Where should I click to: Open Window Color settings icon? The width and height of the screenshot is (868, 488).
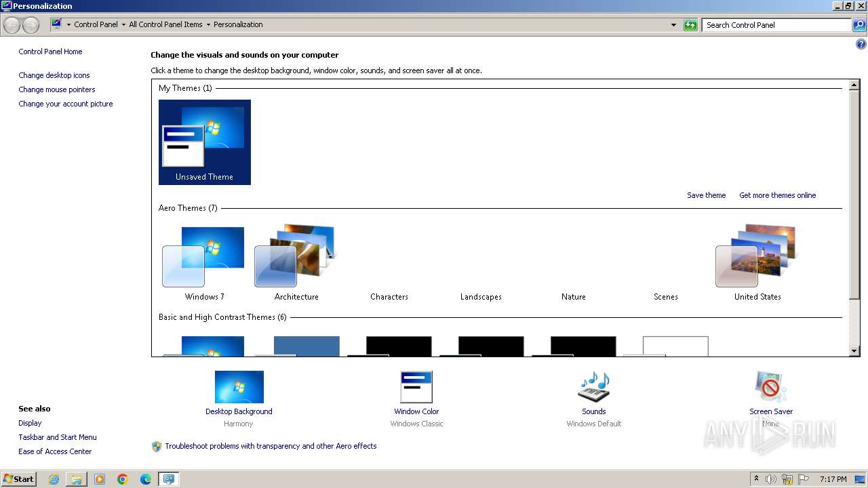tap(416, 387)
